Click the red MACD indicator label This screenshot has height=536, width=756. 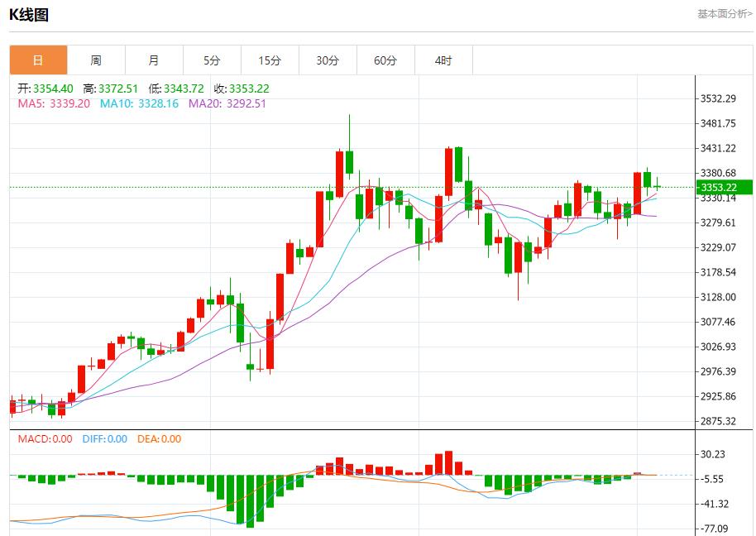coord(45,439)
